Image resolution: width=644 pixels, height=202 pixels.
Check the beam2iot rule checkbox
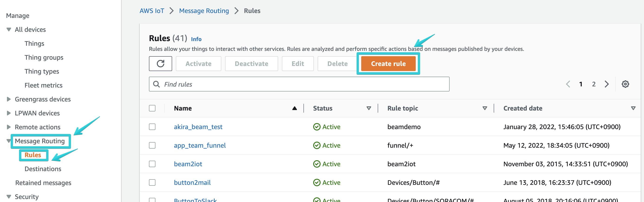pyautogui.click(x=152, y=164)
